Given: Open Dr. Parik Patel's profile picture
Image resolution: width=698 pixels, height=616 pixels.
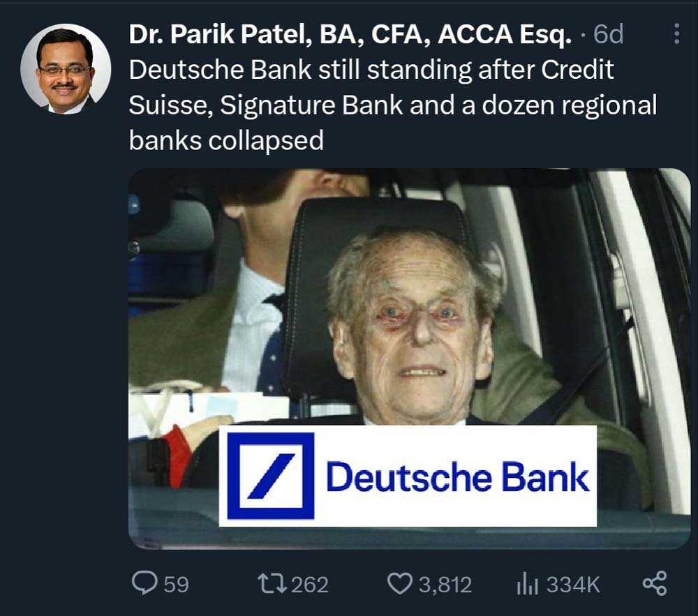Looking at the screenshot, I should click(66, 69).
